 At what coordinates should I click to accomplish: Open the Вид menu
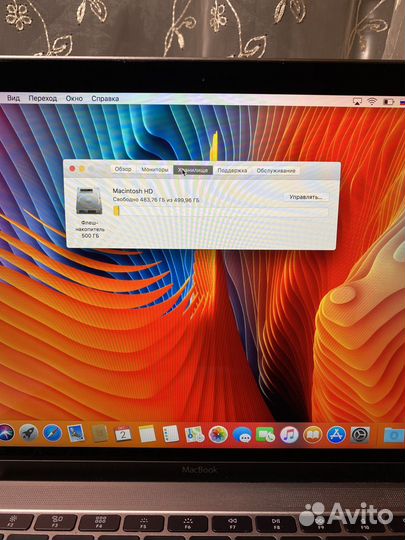click(13, 98)
